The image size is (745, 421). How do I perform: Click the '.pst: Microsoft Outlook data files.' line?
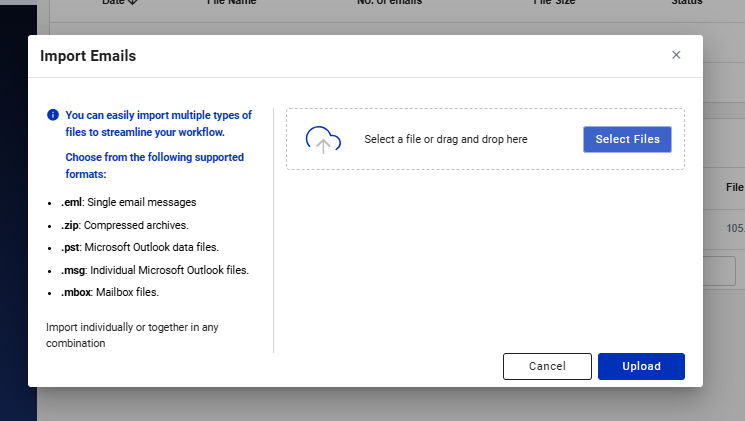pyautogui.click(x=140, y=248)
